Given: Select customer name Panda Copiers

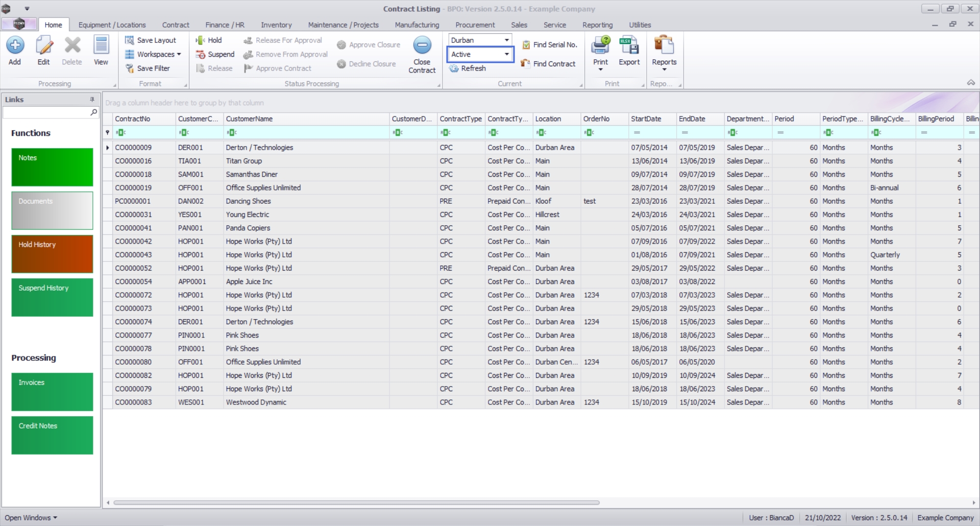Looking at the screenshot, I should tap(248, 228).
